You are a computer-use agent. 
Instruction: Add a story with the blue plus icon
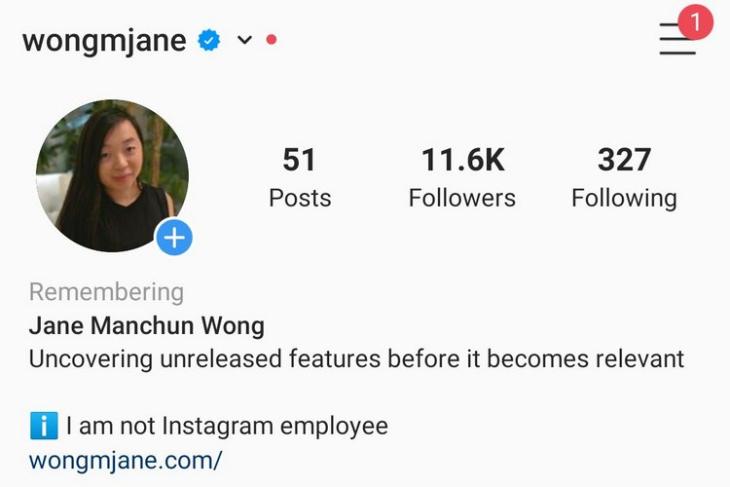[x=174, y=238]
